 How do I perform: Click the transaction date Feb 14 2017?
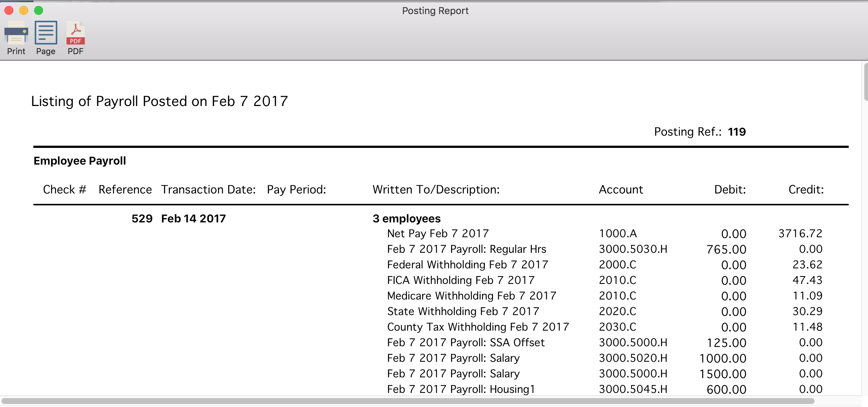tap(193, 218)
